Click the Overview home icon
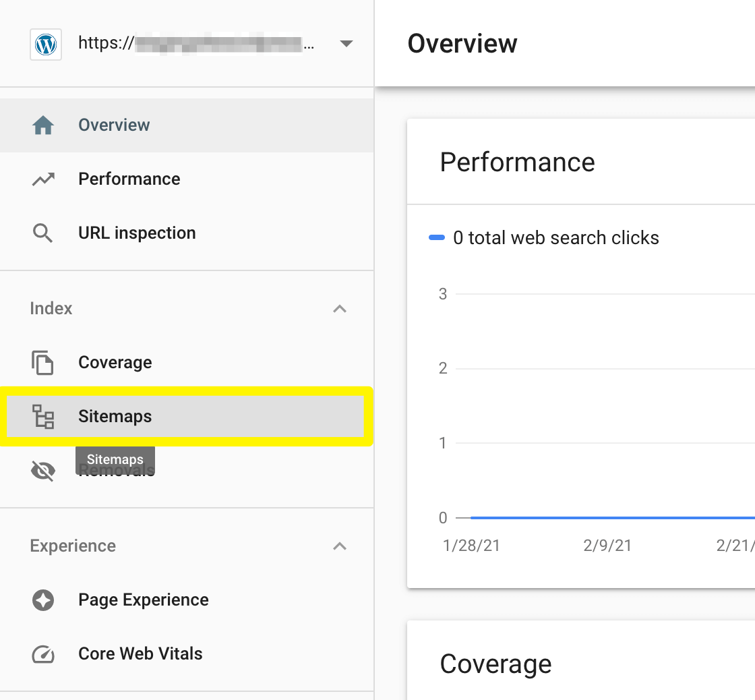This screenshot has width=755, height=700. [x=43, y=125]
